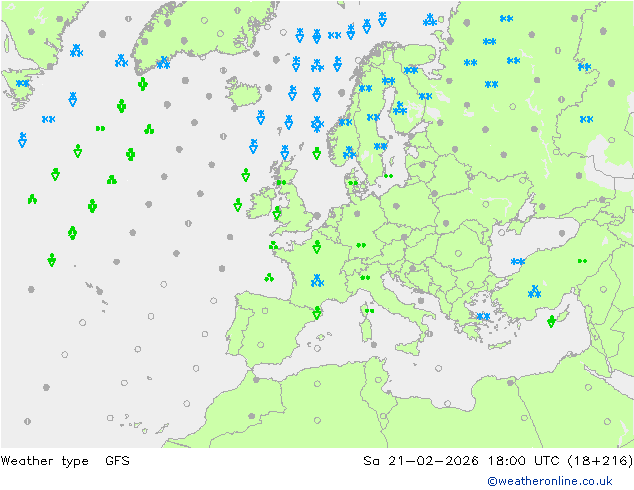This screenshot has height=490, width=634.
Task: Click the green rain dots over Denmark
Action: pyautogui.click(x=353, y=183)
